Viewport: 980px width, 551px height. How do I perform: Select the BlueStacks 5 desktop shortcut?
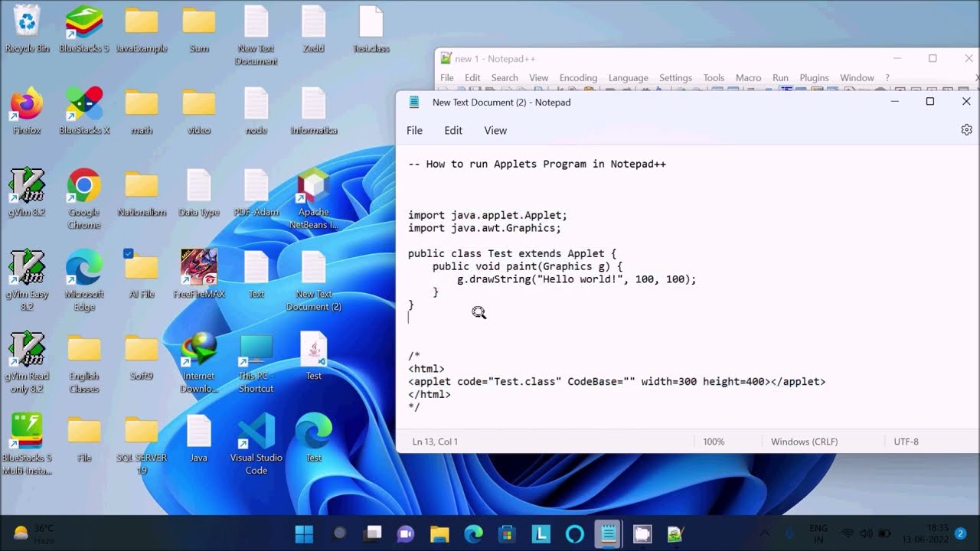84,29
